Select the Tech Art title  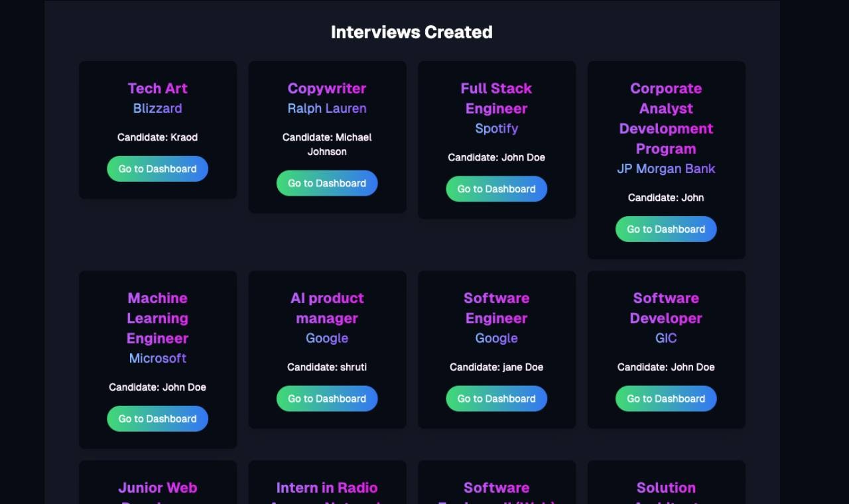pos(157,88)
